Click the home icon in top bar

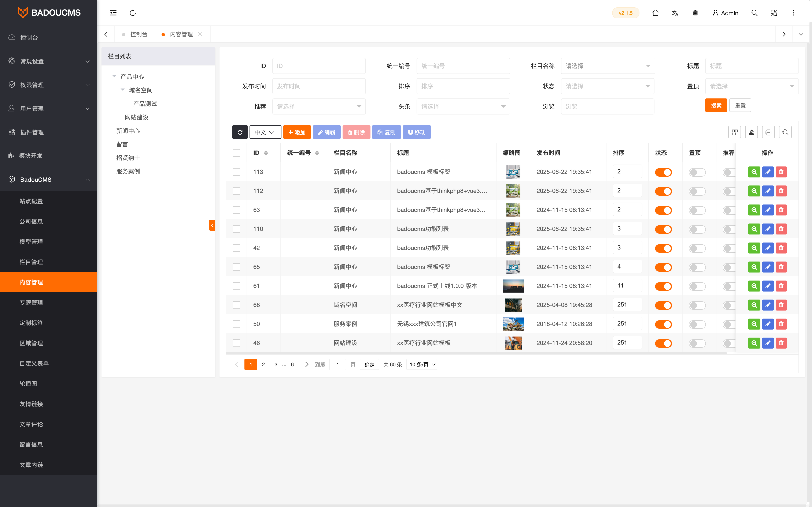(655, 13)
